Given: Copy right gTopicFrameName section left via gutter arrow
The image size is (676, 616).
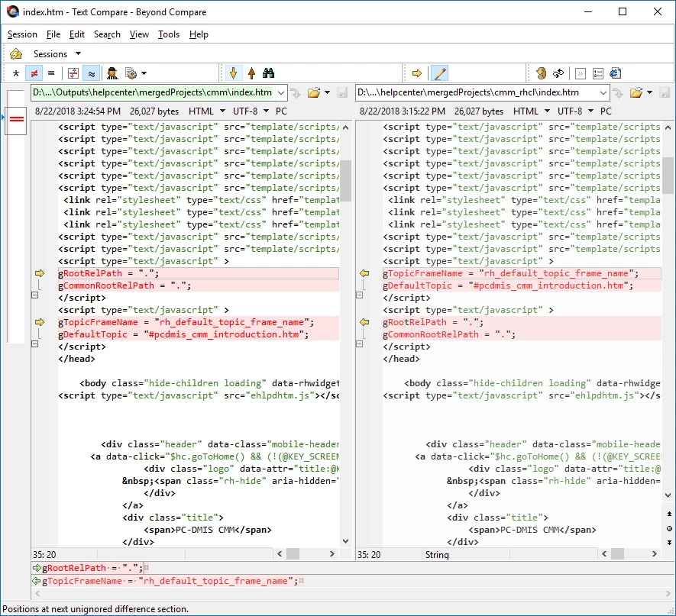Looking at the screenshot, I should [x=364, y=273].
